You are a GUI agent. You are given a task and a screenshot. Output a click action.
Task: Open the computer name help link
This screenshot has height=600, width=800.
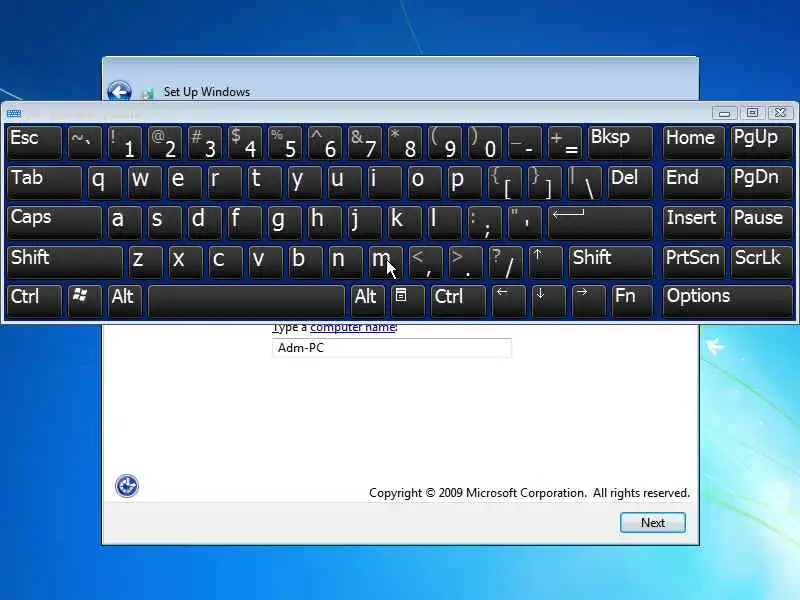click(353, 327)
